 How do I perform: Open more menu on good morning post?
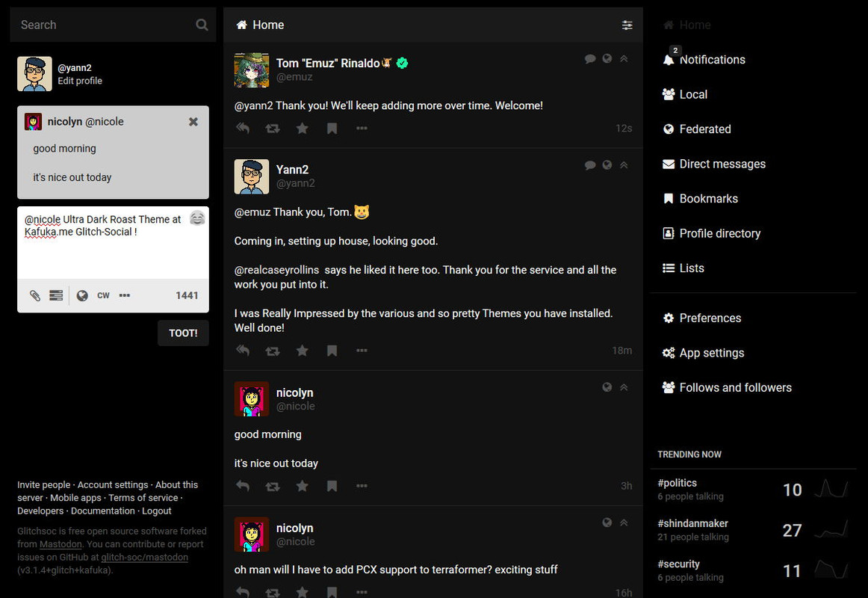[362, 486]
